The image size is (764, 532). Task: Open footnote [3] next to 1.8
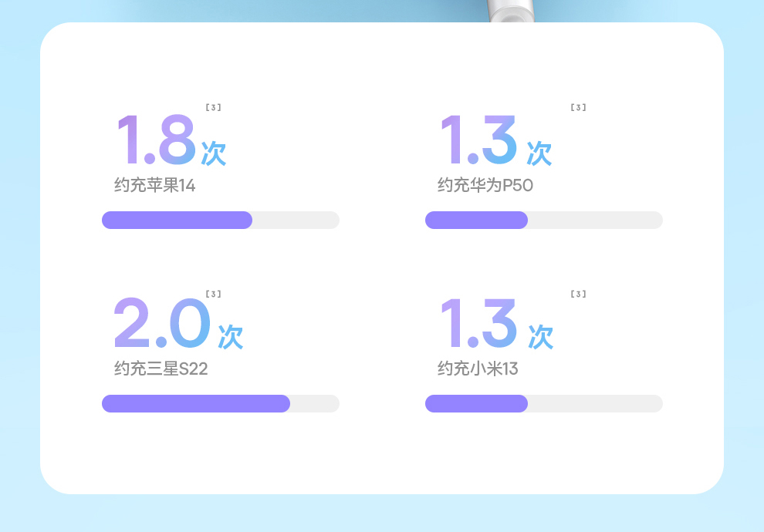pyautogui.click(x=214, y=107)
